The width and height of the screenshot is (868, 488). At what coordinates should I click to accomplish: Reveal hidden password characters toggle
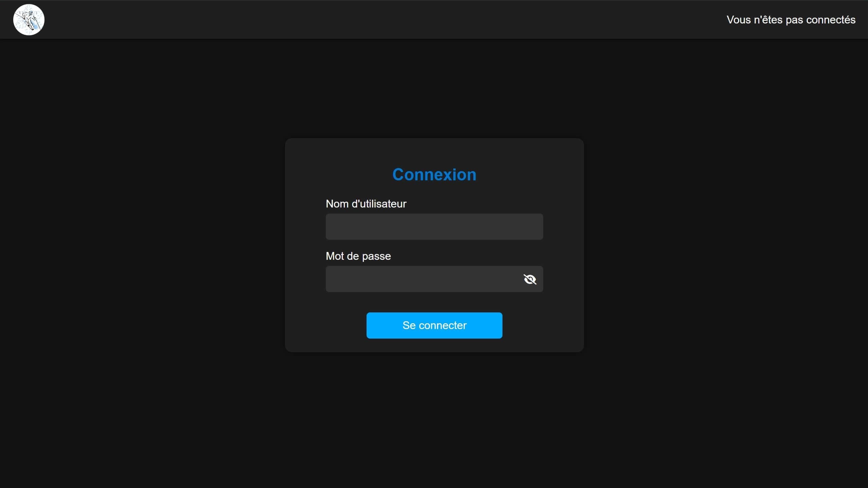530,279
